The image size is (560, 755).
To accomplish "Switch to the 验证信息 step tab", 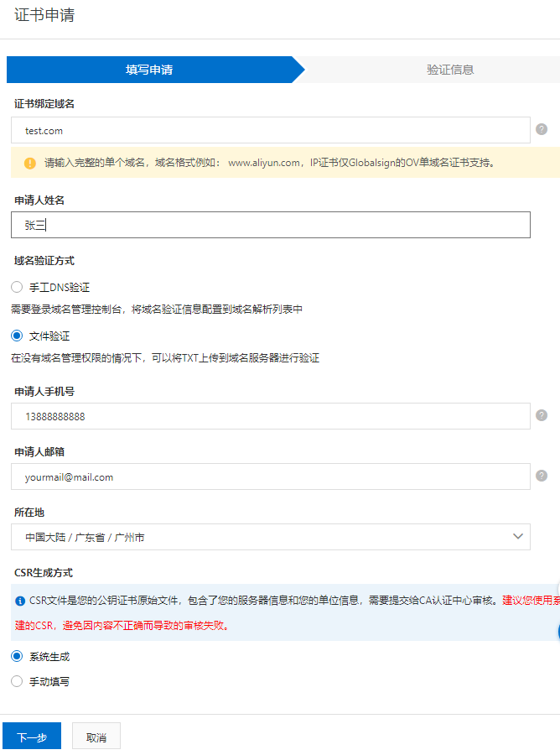I will pyautogui.click(x=450, y=70).
